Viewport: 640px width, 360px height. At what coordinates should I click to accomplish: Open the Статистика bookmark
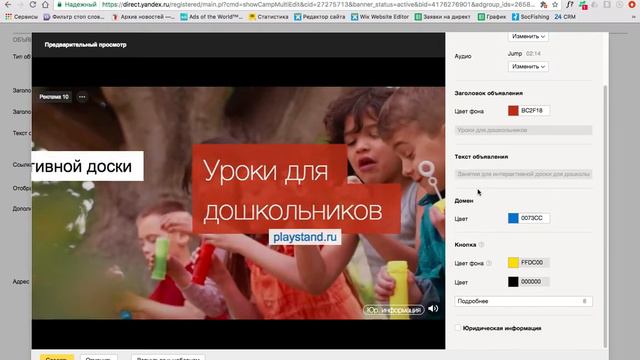tap(269, 17)
